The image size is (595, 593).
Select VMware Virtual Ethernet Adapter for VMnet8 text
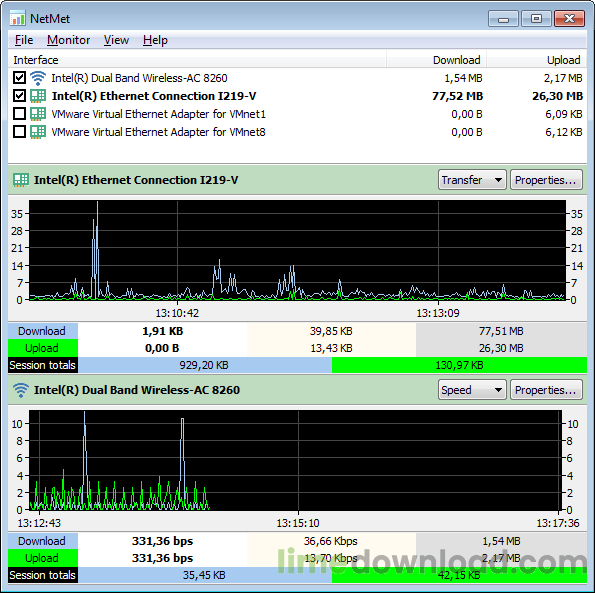(x=158, y=132)
